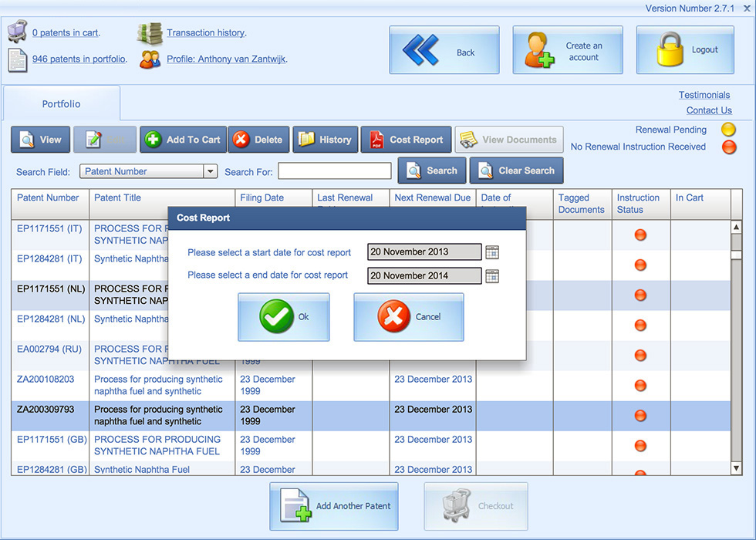Click the Patent Number column header
The width and height of the screenshot is (756, 540).
coord(50,204)
